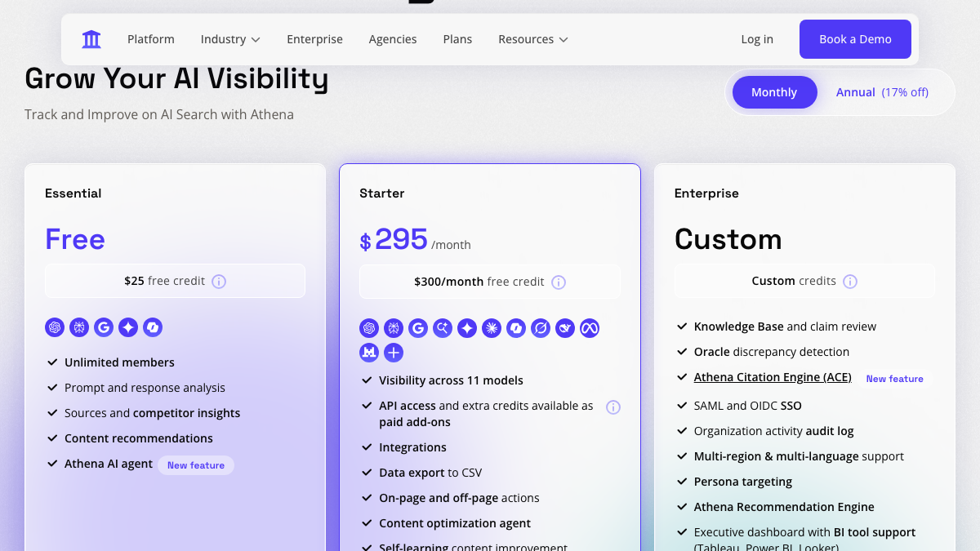Image resolution: width=980 pixels, height=551 pixels.
Task: Click 'Integrations' feature text in Starter
Action: (x=412, y=447)
